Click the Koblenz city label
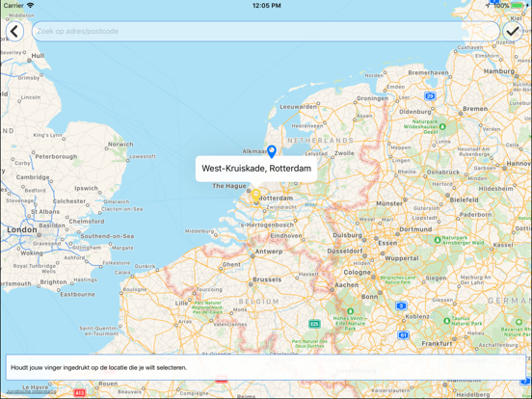Screen dimensions: 532x399 click(417, 316)
